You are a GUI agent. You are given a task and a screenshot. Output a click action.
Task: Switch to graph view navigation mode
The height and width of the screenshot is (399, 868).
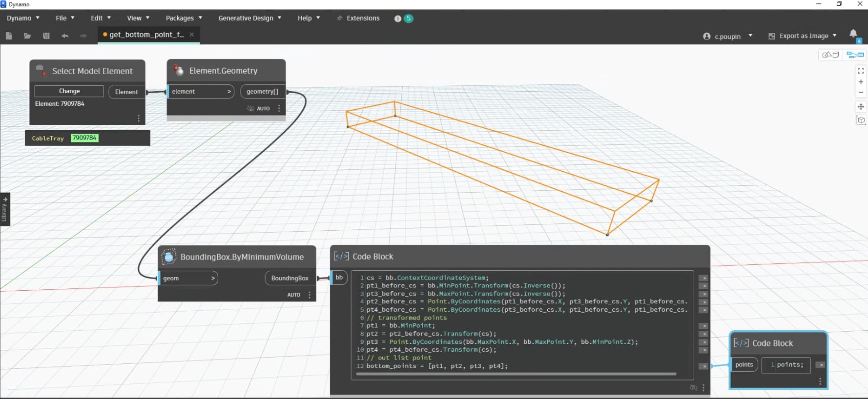point(855,55)
